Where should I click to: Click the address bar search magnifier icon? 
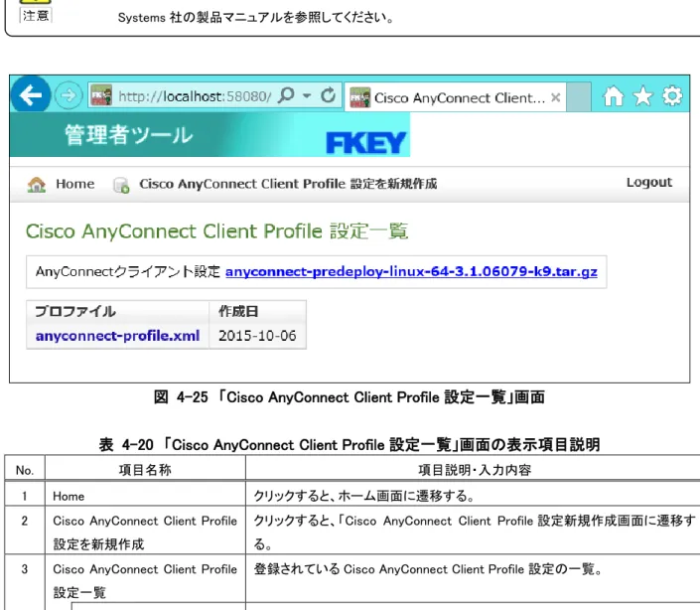286,95
